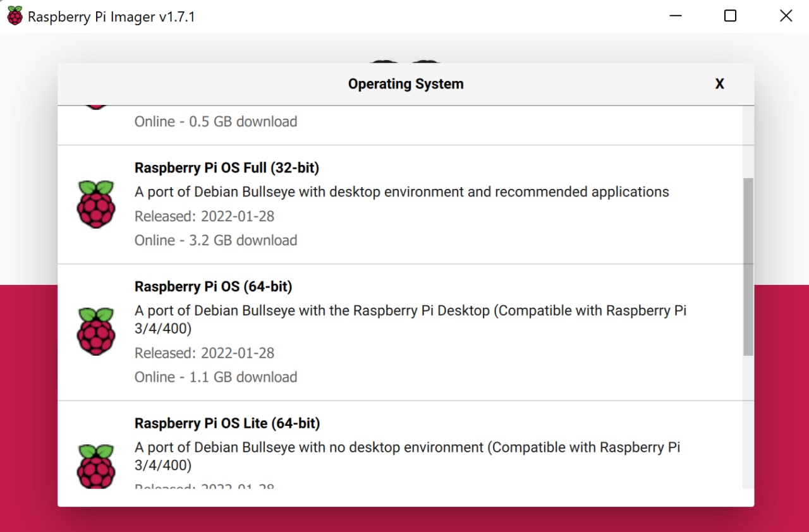Click the Full (32-bit) desktop environment description
Image resolution: width=809 pixels, height=532 pixels.
(402, 192)
